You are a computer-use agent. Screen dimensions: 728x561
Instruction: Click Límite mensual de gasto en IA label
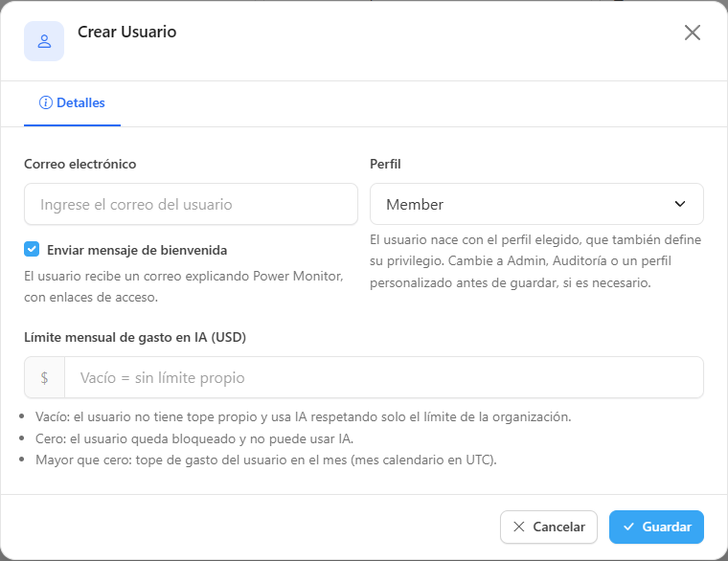[135, 337]
